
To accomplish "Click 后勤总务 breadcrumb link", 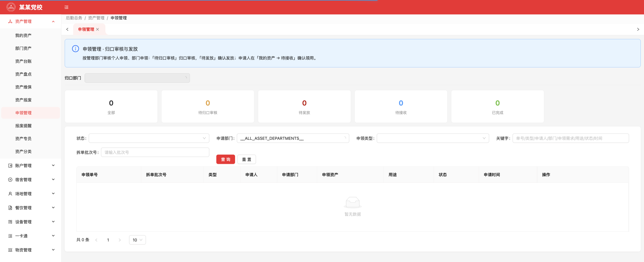I will 74,18.
